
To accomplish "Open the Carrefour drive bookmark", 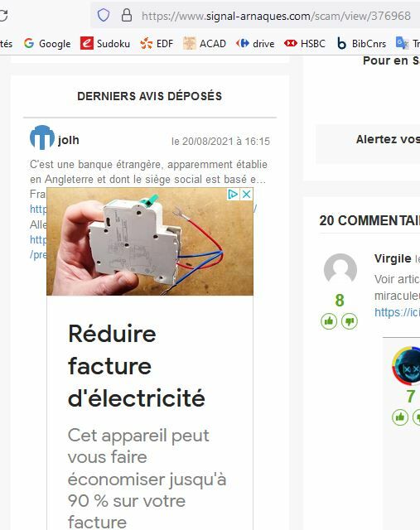I will tap(255, 44).
